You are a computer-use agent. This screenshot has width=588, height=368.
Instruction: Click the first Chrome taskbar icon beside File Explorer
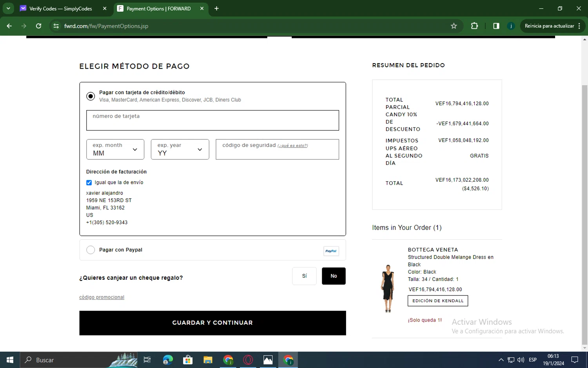[x=228, y=360]
